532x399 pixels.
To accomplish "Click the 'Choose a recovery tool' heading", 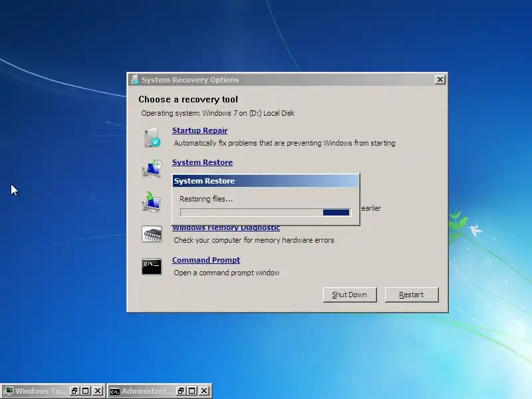I will tap(188, 99).
